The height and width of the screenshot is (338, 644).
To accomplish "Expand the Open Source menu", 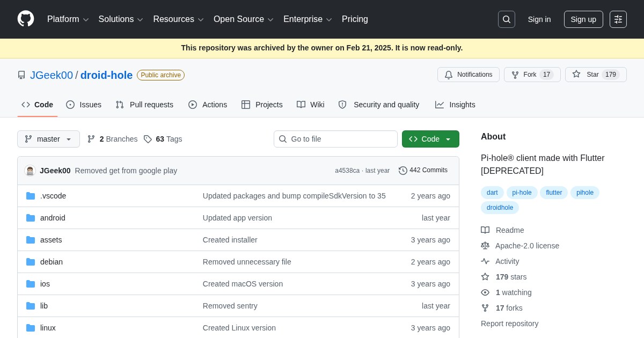I will (244, 19).
